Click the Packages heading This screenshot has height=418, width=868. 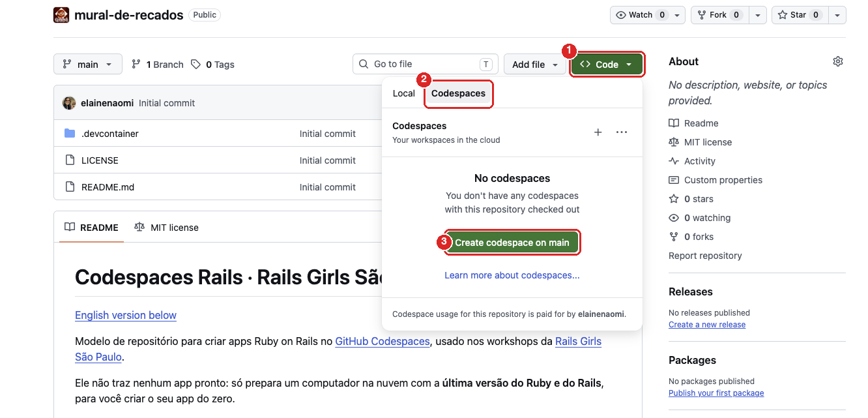pos(692,360)
